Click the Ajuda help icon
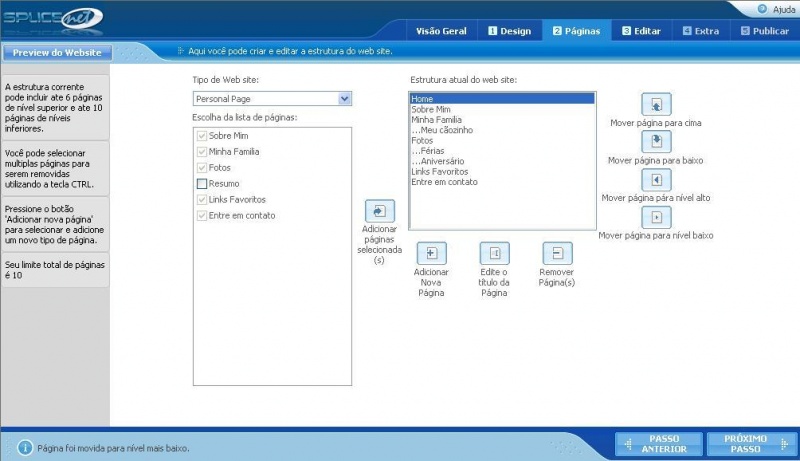 pyautogui.click(x=762, y=9)
